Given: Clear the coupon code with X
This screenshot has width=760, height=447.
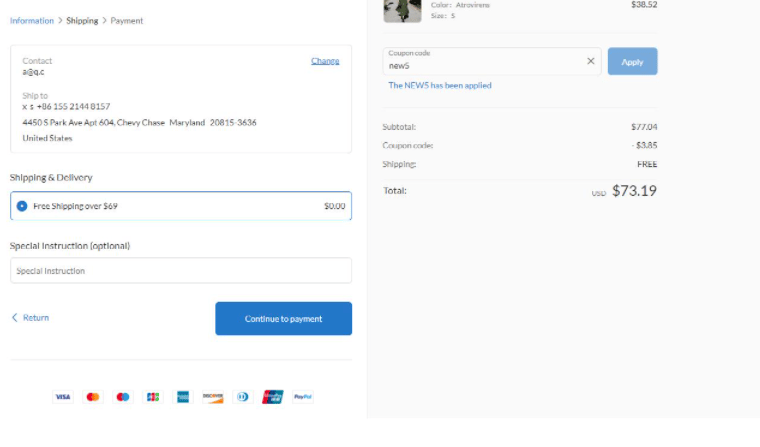Looking at the screenshot, I should coord(590,61).
